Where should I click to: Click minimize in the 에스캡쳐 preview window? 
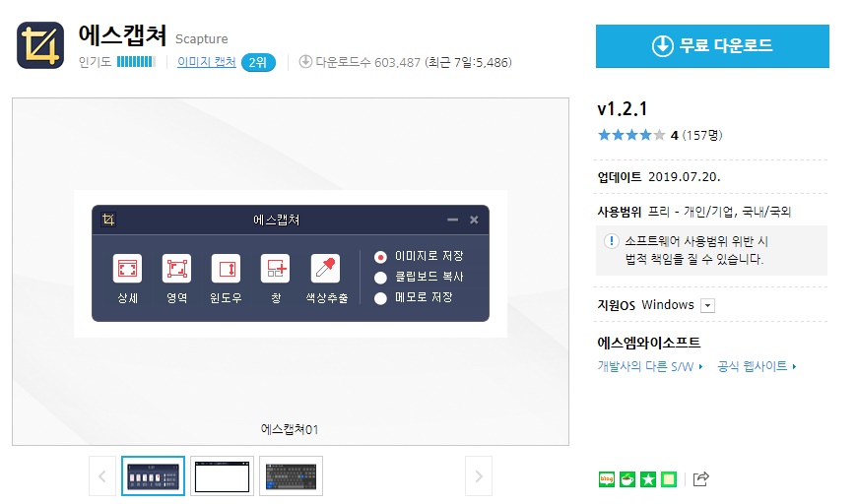452,220
